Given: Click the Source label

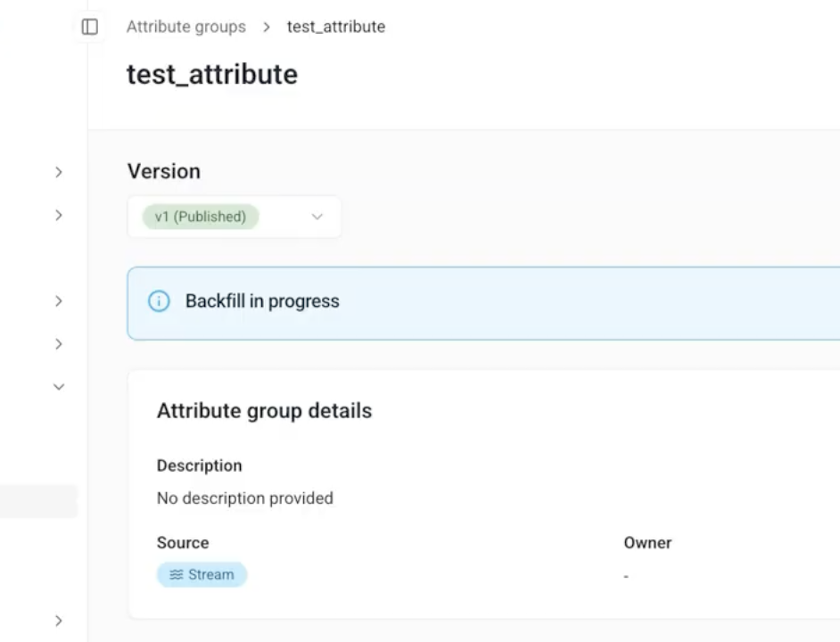Looking at the screenshot, I should 183,543.
